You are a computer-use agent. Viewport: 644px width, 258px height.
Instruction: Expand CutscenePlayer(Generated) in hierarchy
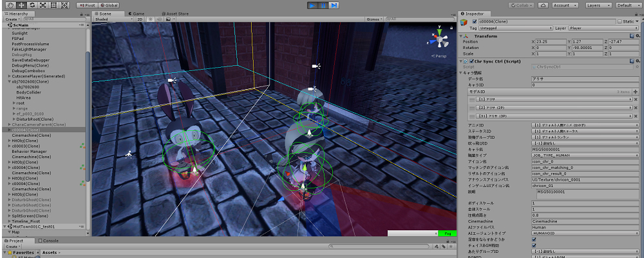(10, 76)
